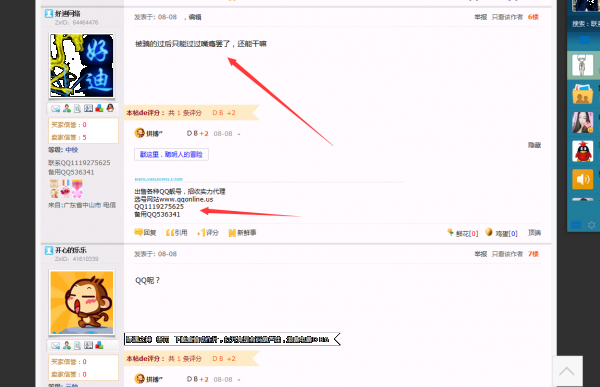Click 新鲜事 button on floor 6
Screen dimensions: 600x387
[x=242, y=232]
